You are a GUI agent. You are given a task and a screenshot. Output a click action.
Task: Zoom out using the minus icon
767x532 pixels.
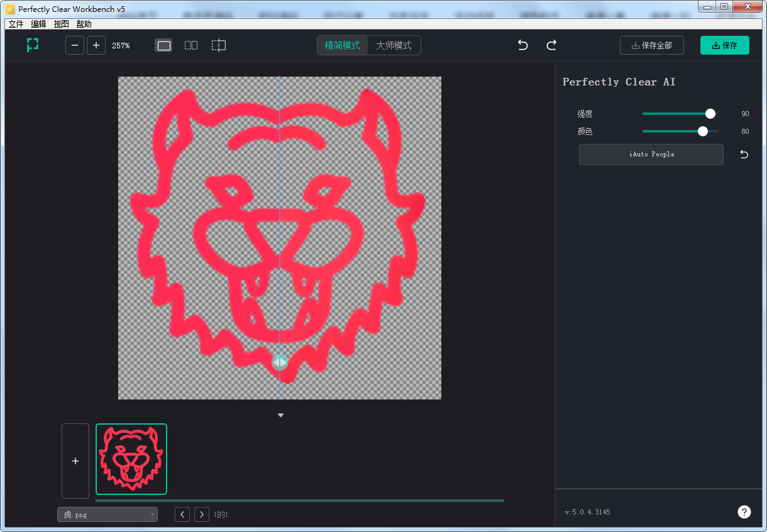[74, 45]
